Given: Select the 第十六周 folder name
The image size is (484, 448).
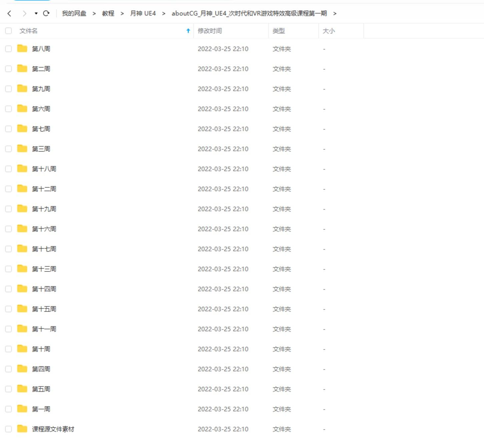Looking at the screenshot, I should click(x=44, y=229).
